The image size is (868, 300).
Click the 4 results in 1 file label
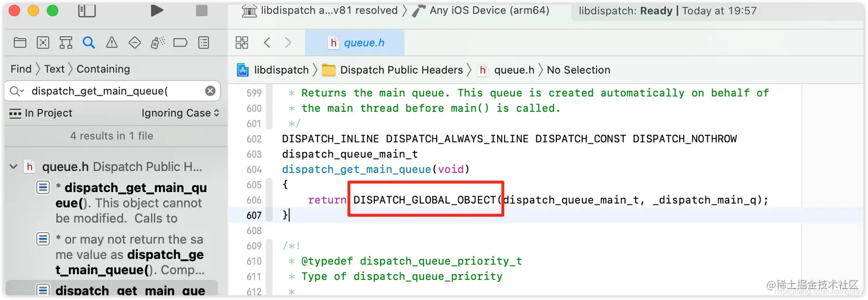coord(112,136)
